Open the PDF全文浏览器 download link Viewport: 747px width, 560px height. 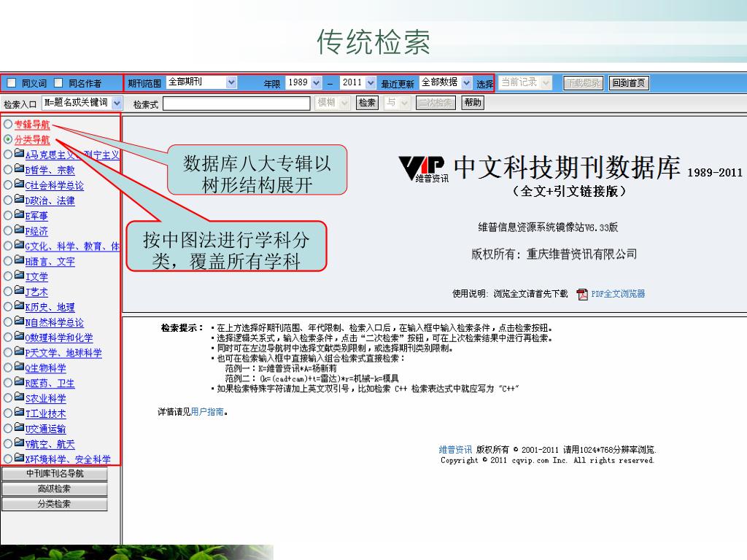[618, 294]
